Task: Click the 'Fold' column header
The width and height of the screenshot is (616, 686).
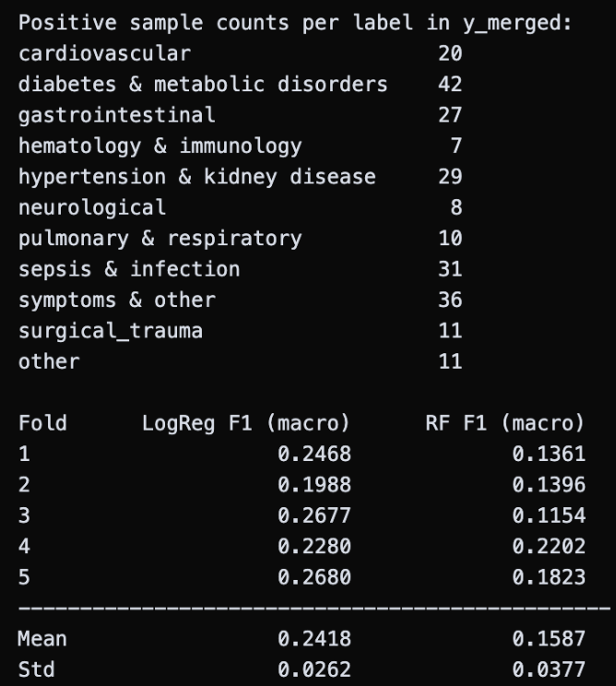Action: 42,423
